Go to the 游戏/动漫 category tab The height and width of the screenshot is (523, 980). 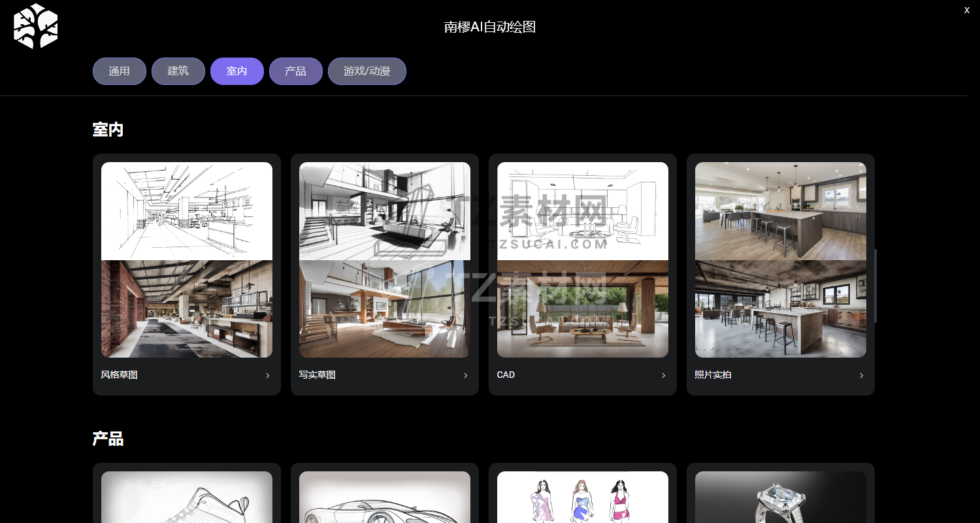[367, 71]
